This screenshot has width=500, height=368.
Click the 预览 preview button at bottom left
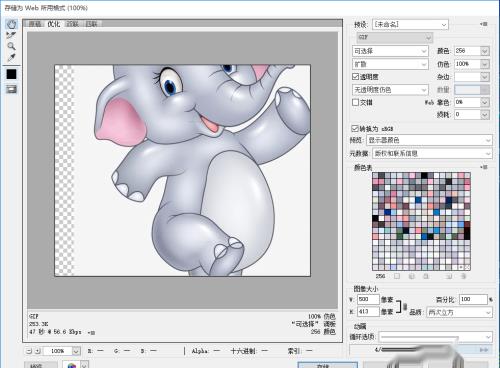point(41,365)
